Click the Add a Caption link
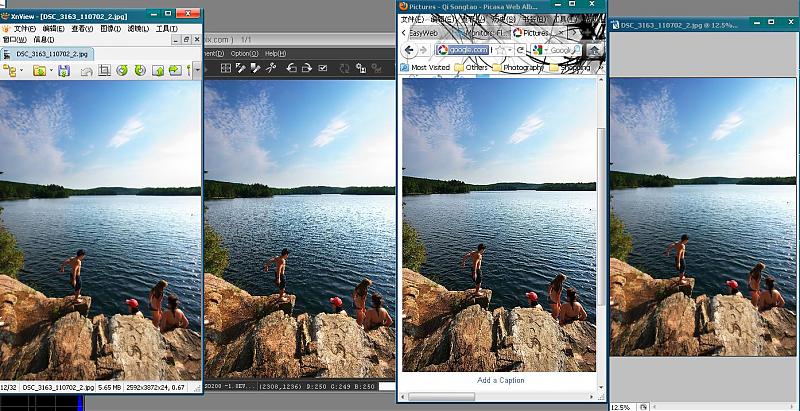 click(x=500, y=381)
